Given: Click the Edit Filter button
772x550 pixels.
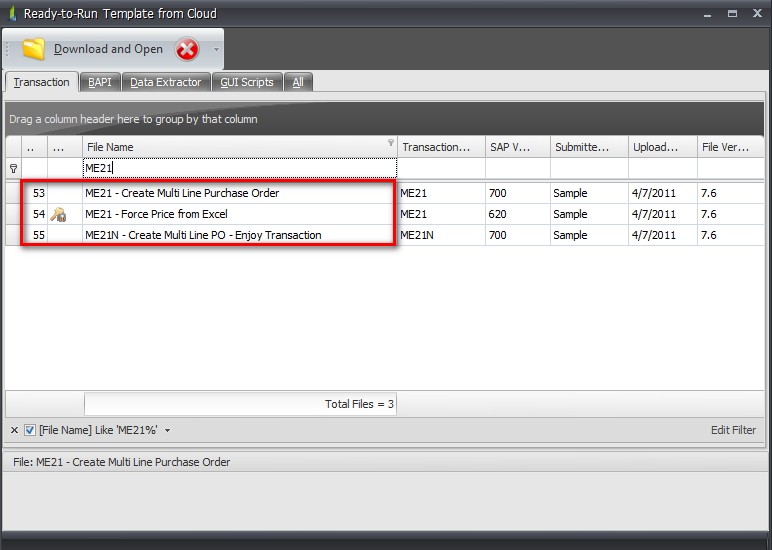Looking at the screenshot, I should click(x=733, y=430).
